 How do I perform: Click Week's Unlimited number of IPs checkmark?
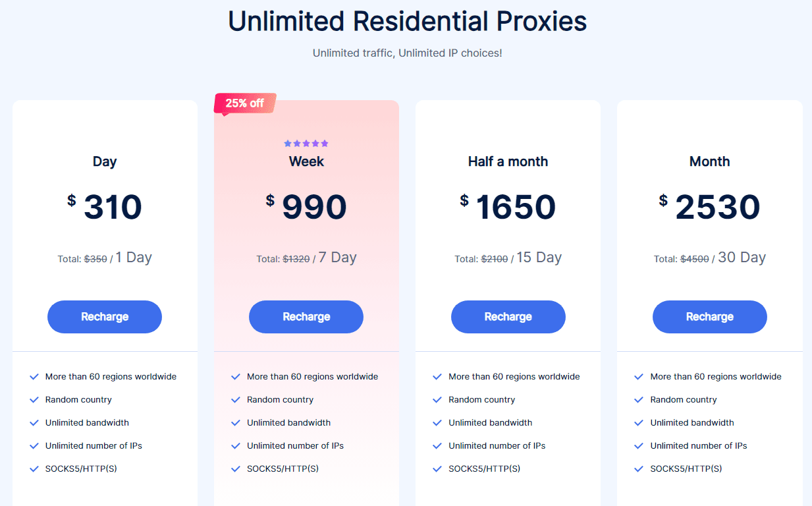236,446
